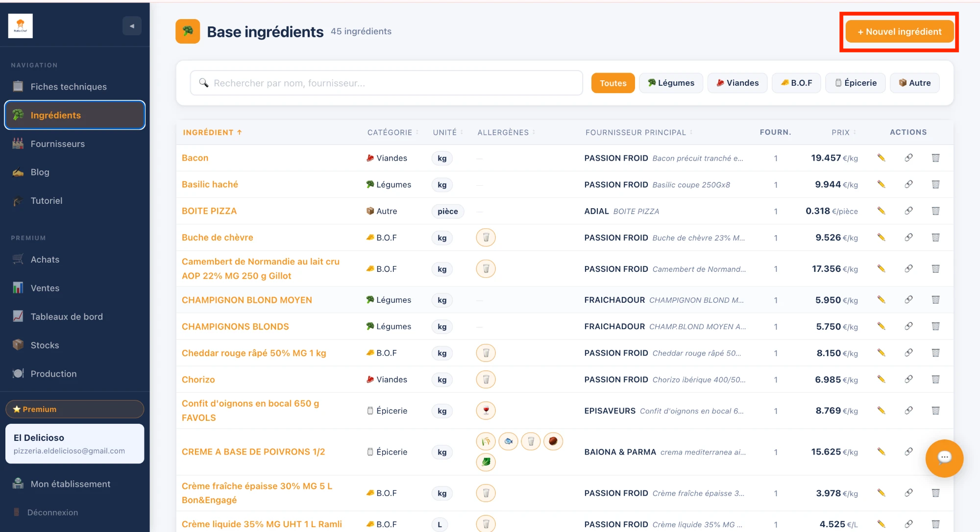Open the Chorizo ingredient details
The image size is (980, 532).
(x=198, y=379)
